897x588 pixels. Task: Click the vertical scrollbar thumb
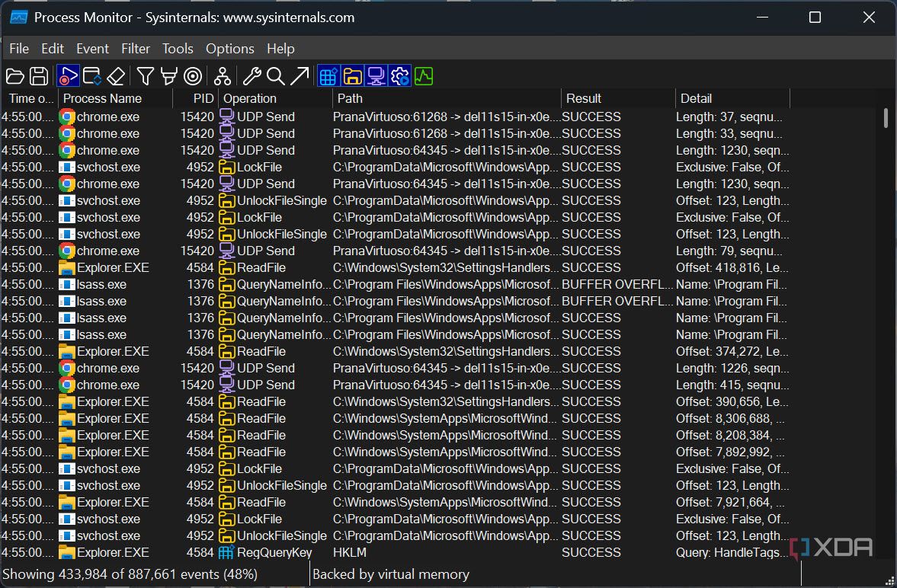coord(885,118)
